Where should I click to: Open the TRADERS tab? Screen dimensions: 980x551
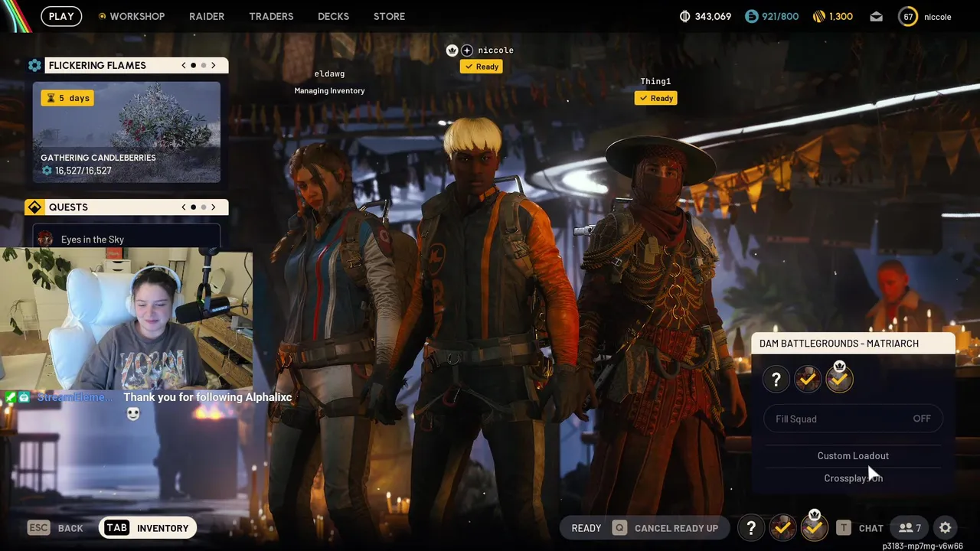(x=271, y=16)
